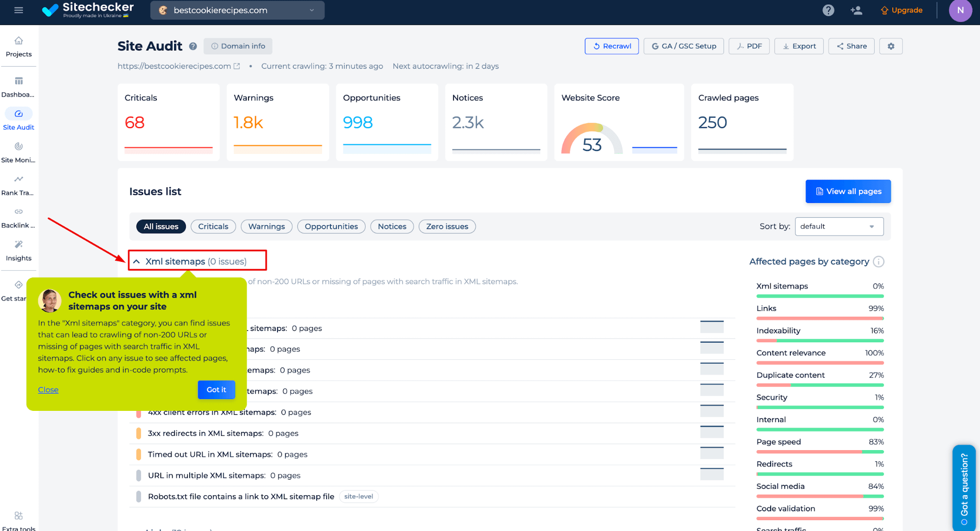Click the Insights navigation icon
This screenshot has width=980, height=531.
point(18,245)
